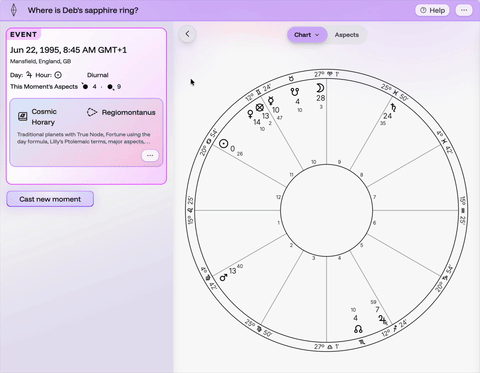Click house number 7 in the chart

point(374,197)
